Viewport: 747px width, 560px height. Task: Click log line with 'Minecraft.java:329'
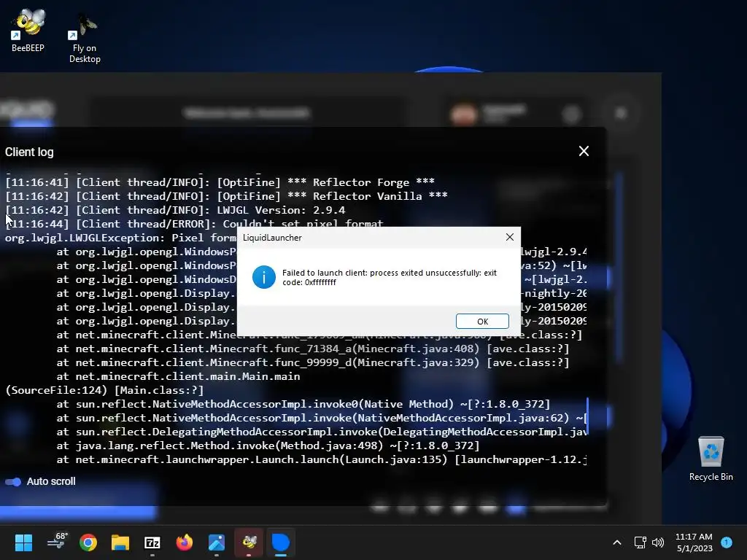[x=312, y=362]
